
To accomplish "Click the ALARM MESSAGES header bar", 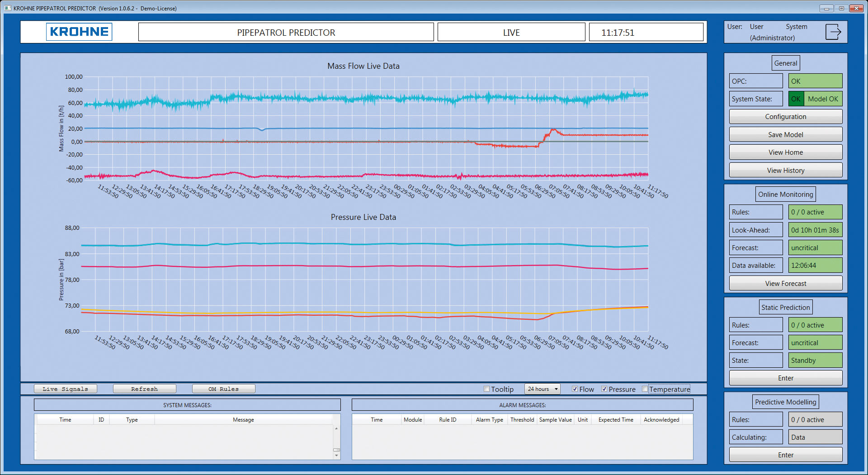I will (x=522, y=405).
